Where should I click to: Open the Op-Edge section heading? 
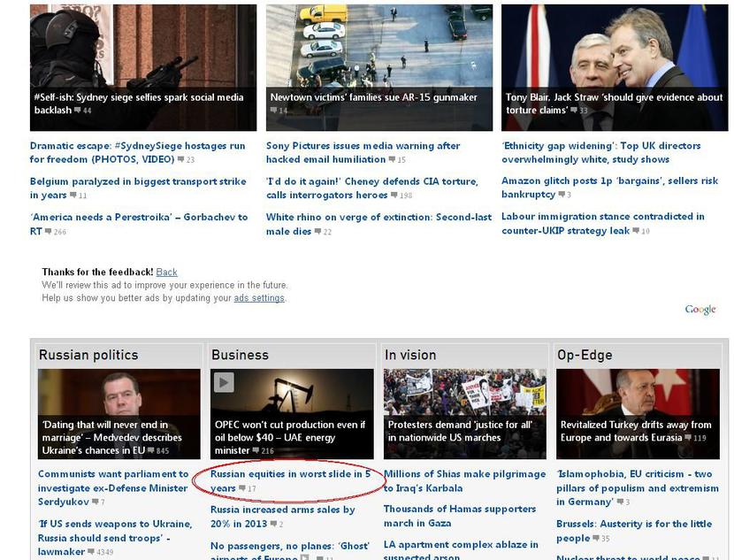(x=585, y=355)
